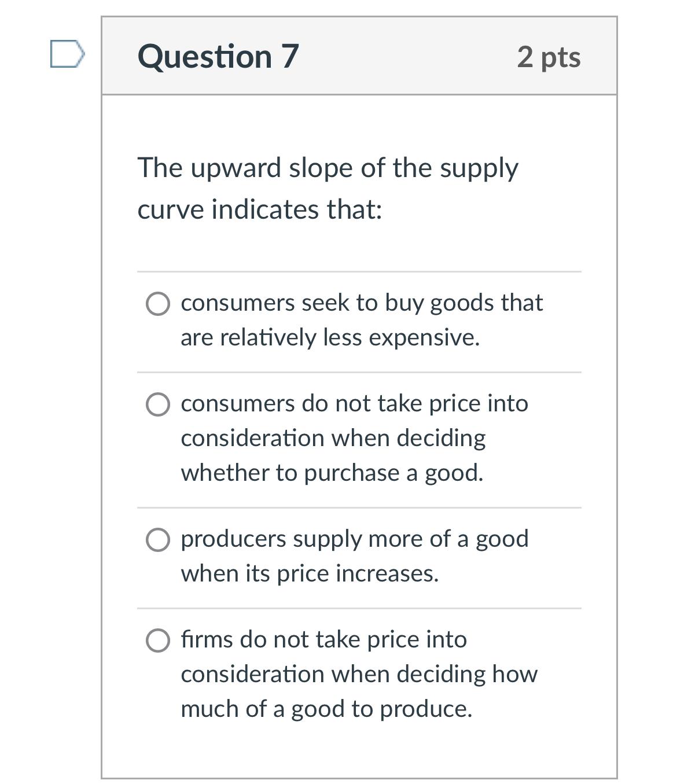This screenshot has height=784, width=695.
Task: Pick the 'firms do not take price' answer
Action: click(158, 640)
